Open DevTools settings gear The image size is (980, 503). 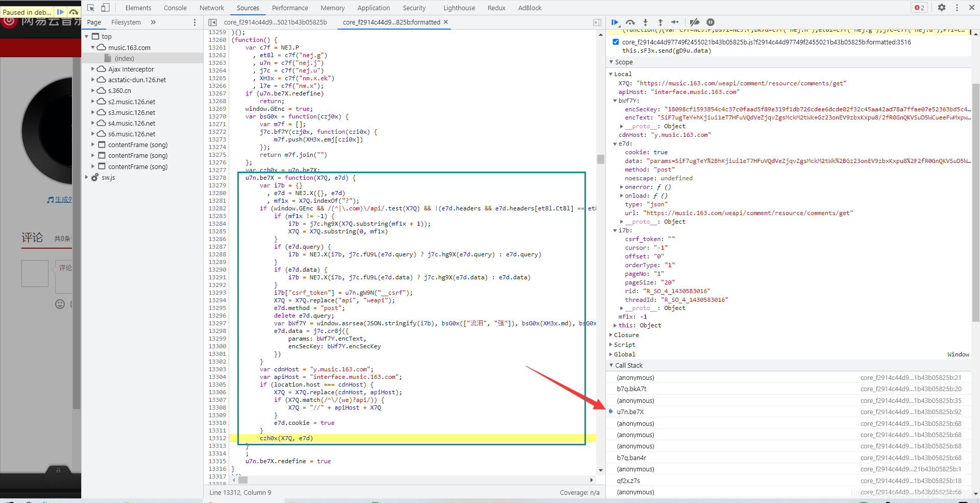(x=942, y=8)
